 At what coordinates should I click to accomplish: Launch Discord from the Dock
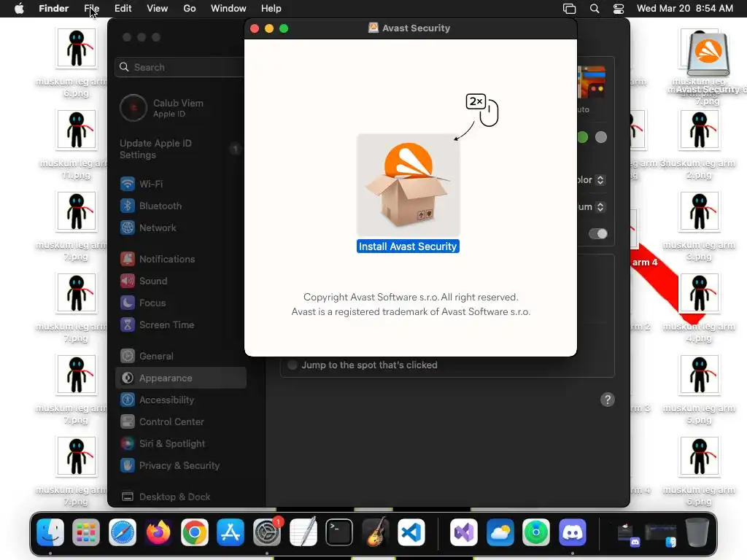coord(572,532)
